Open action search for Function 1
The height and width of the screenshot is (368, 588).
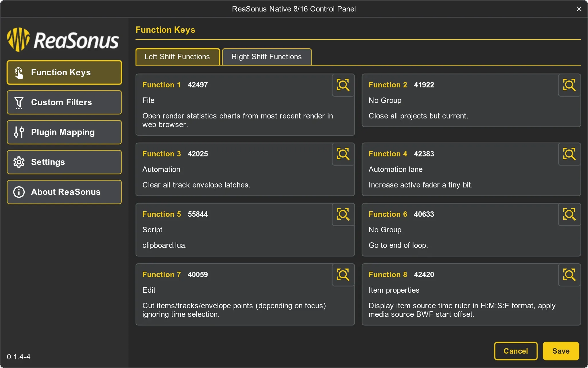343,85
